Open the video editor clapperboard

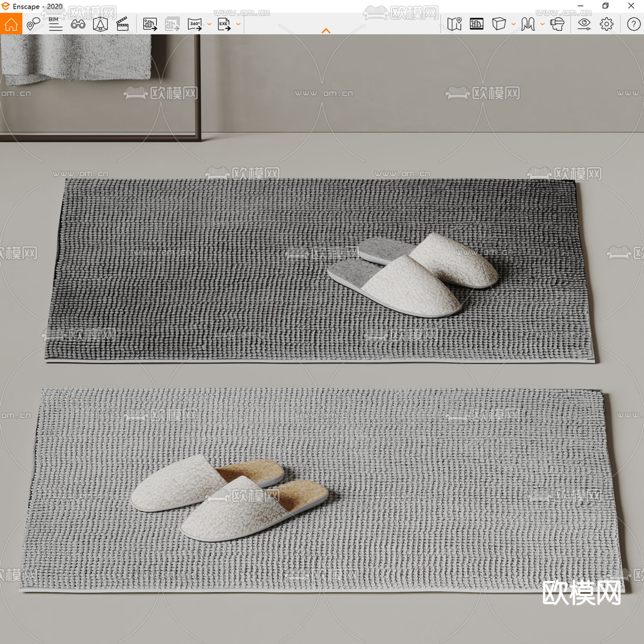point(122,24)
